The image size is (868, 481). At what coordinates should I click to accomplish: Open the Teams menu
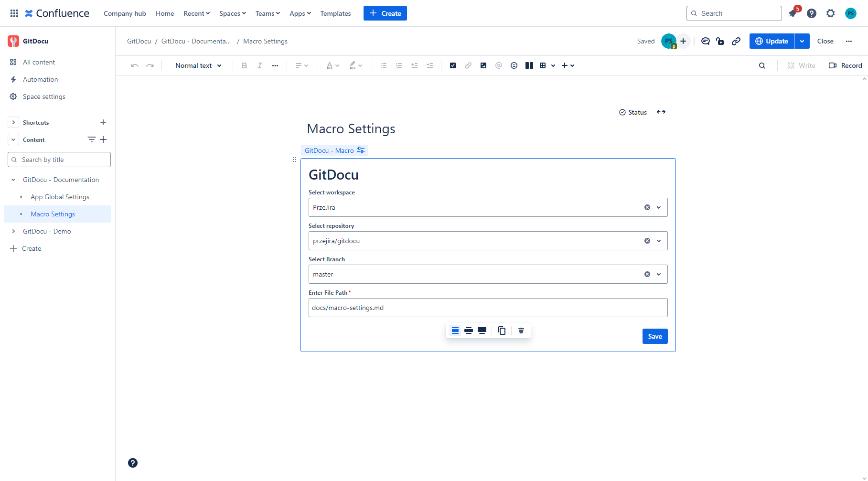(x=268, y=13)
